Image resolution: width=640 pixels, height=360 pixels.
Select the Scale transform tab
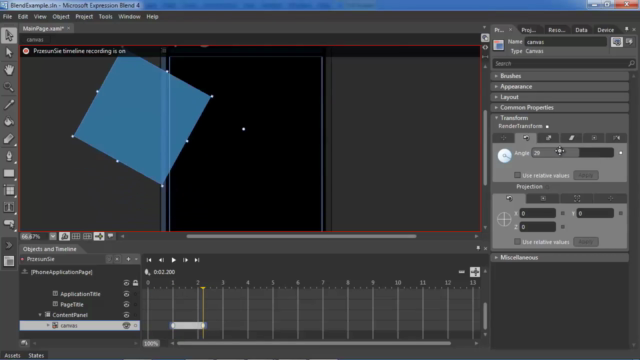[x=549, y=138]
